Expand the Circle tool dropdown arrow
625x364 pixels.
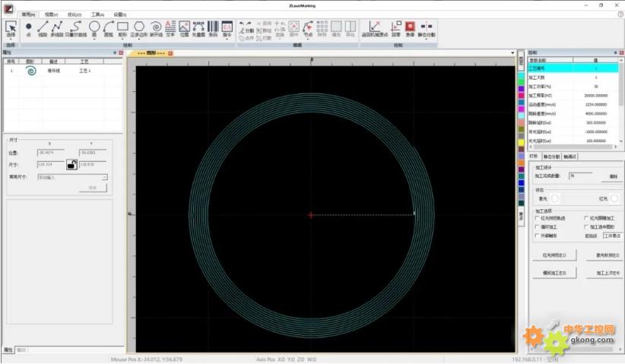click(94, 40)
